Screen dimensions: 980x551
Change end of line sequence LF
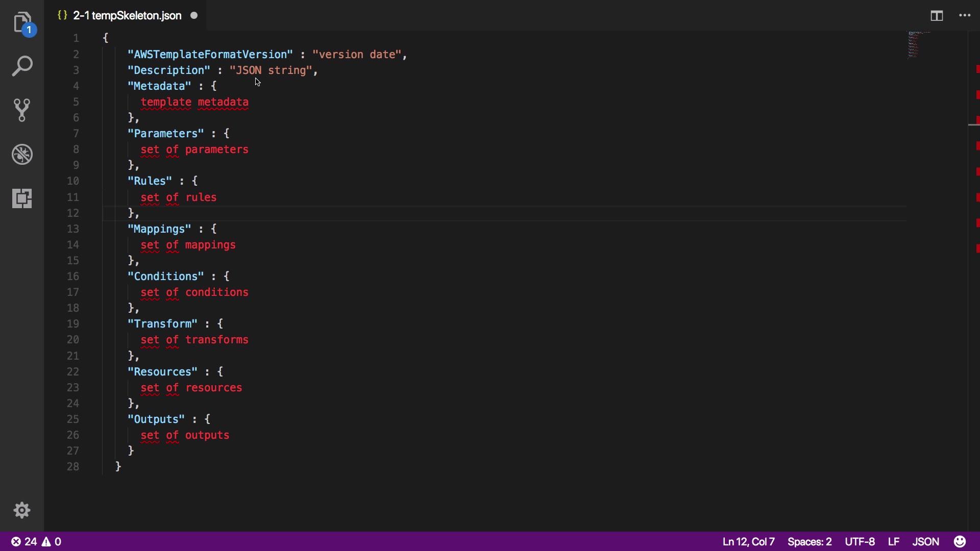coord(893,541)
